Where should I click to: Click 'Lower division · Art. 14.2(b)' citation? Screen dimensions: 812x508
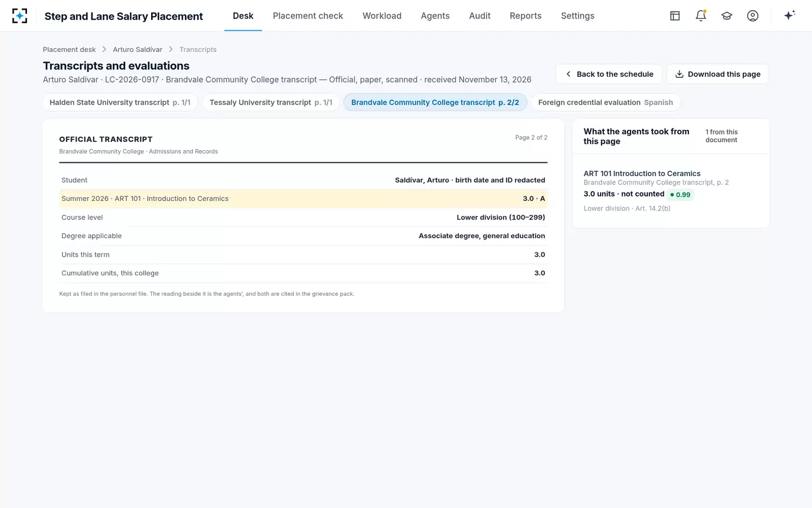click(x=627, y=208)
